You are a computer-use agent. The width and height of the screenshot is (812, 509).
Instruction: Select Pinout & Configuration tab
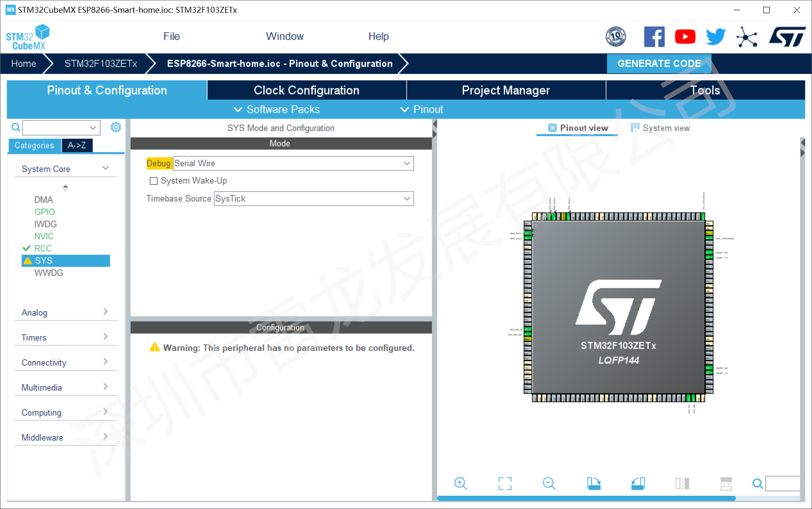pos(107,90)
